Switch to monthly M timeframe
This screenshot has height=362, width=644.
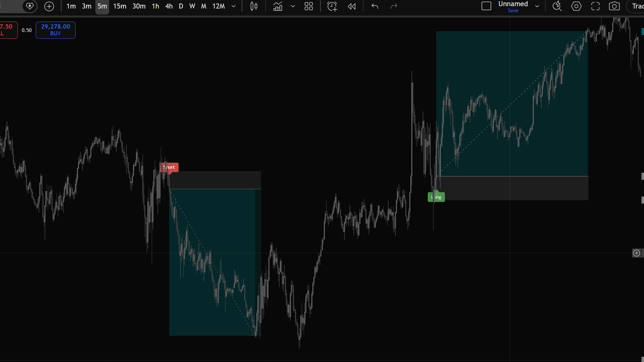[x=204, y=6]
